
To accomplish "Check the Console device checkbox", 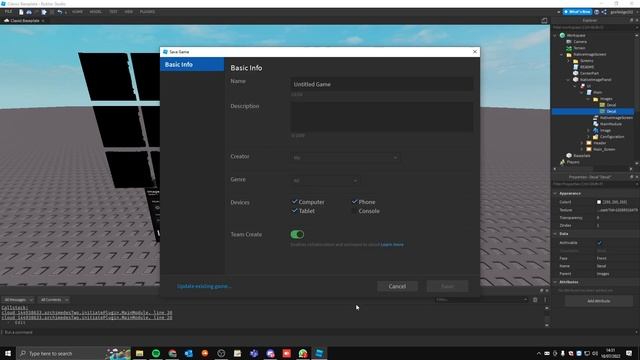I will point(354,211).
